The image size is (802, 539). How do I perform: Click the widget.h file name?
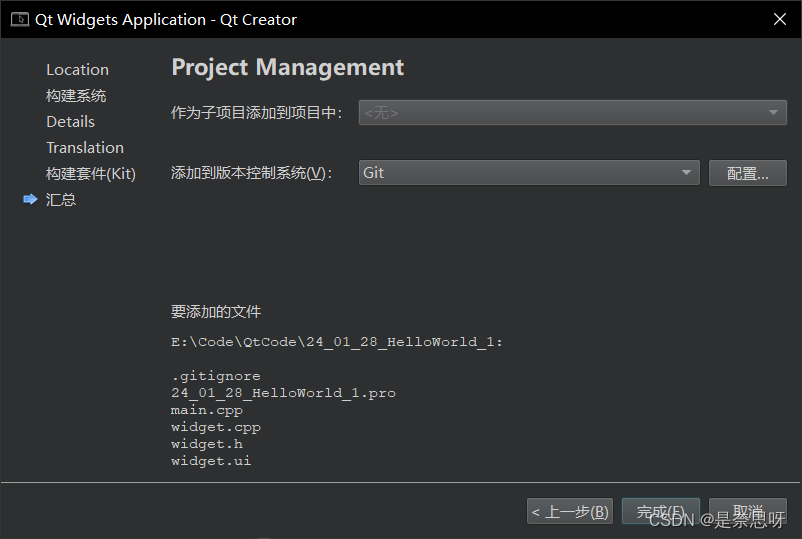(x=207, y=444)
